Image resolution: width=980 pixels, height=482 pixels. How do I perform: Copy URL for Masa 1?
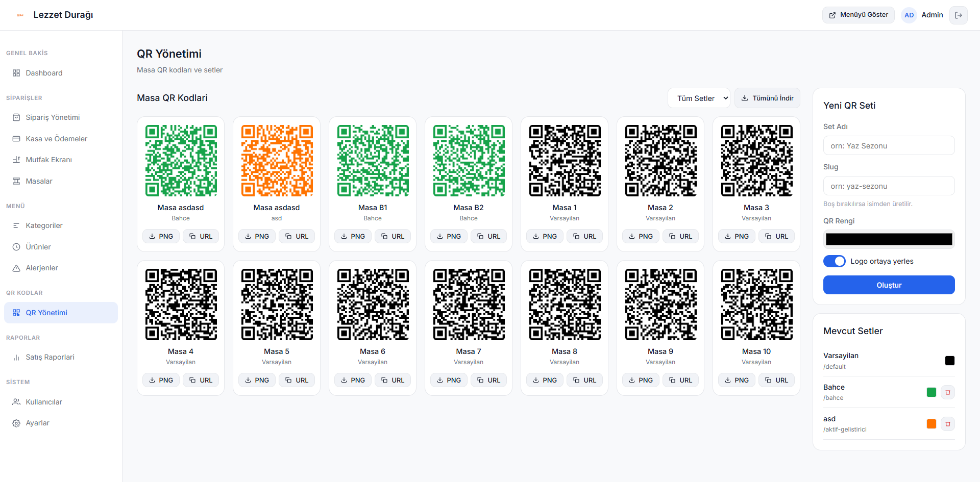(x=584, y=236)
